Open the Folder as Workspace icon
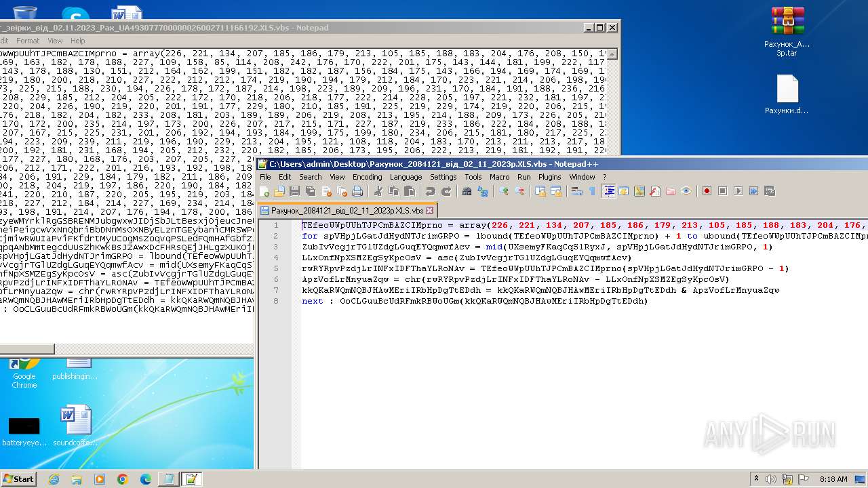Screen dimensions: 868x488 (671, 191)
